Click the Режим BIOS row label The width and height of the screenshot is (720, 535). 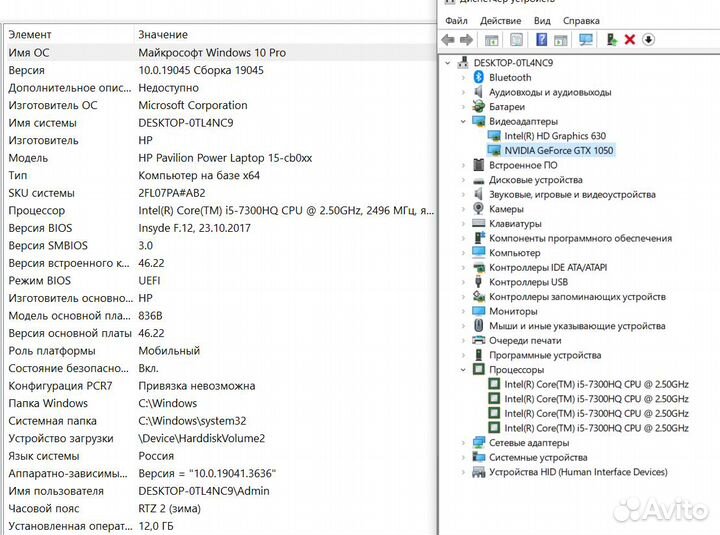[x=39, y=281]
